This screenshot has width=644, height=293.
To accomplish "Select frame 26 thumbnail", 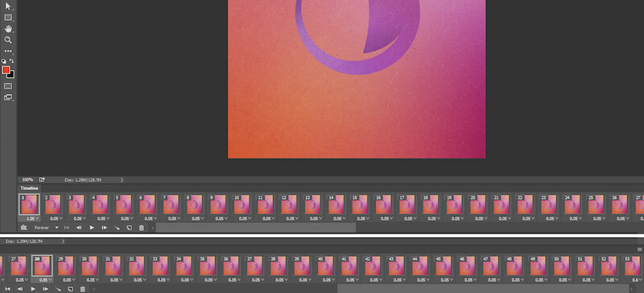I will click(620, 204).
